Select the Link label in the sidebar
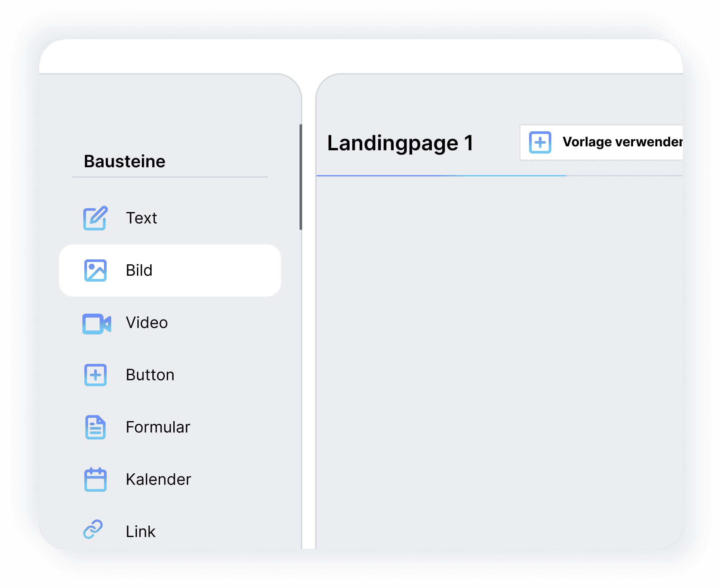Viewport: 722px width, 588px height. tap(140, 531)
